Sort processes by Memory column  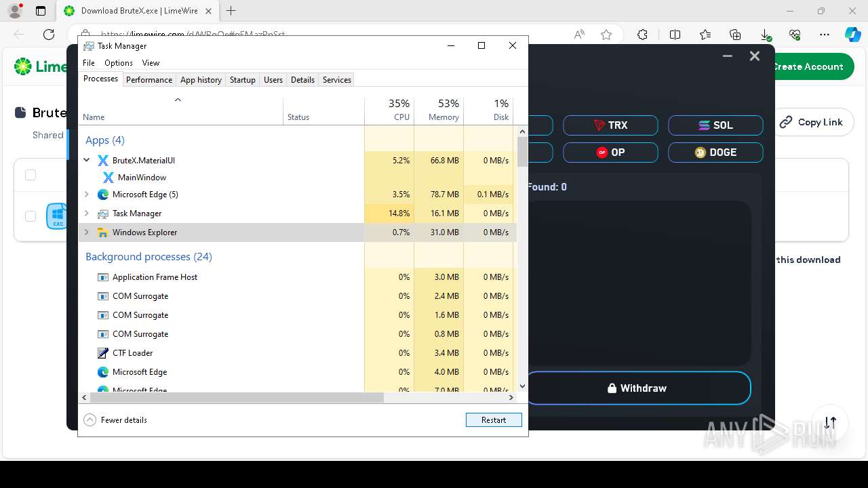[439, 111]
